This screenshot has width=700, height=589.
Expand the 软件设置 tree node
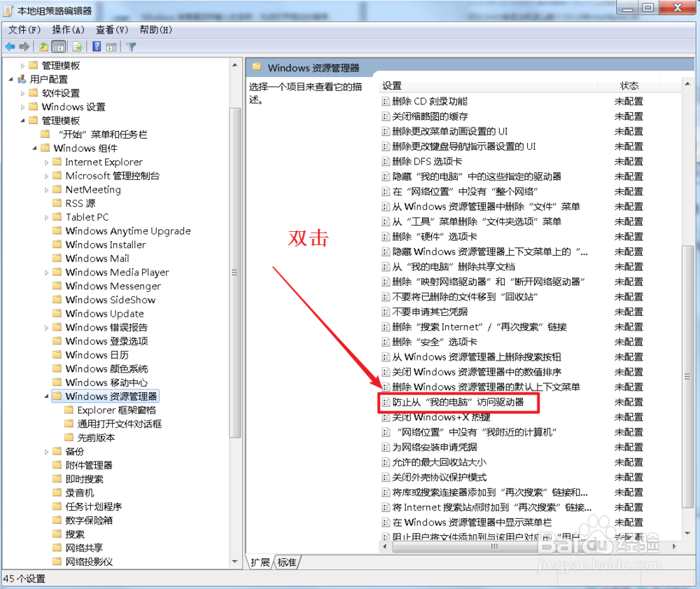click(23, 93)
